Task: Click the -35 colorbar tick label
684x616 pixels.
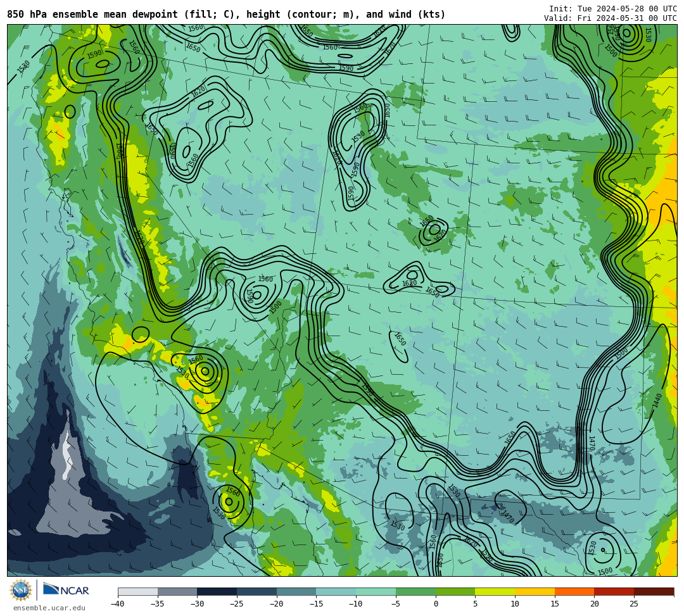Action: pos(157,604)
